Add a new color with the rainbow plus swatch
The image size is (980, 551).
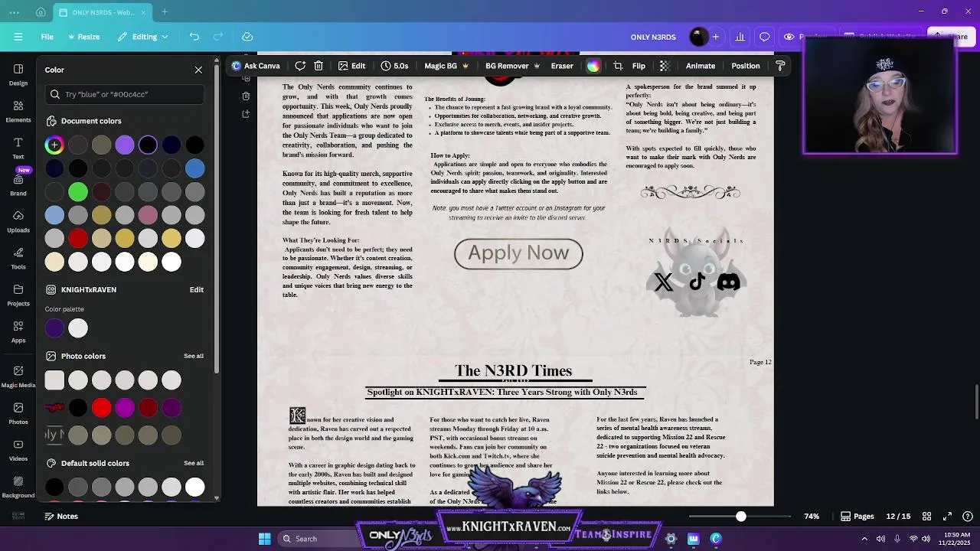pos(54,145)
